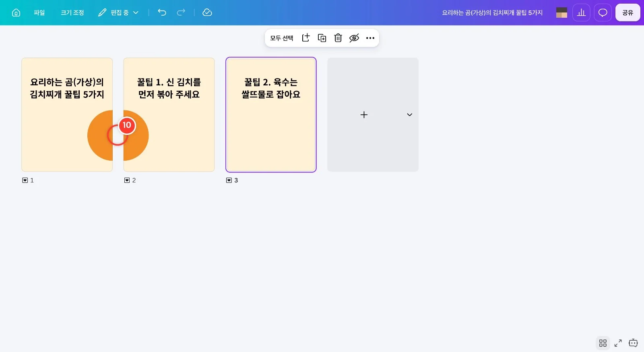Expand the 편집 중 mode dropdown
644x352 pixels.
pos(118,12)
